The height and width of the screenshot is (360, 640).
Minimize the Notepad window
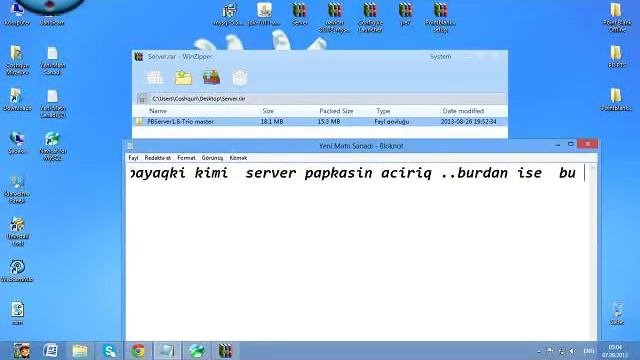coord(558,144)
